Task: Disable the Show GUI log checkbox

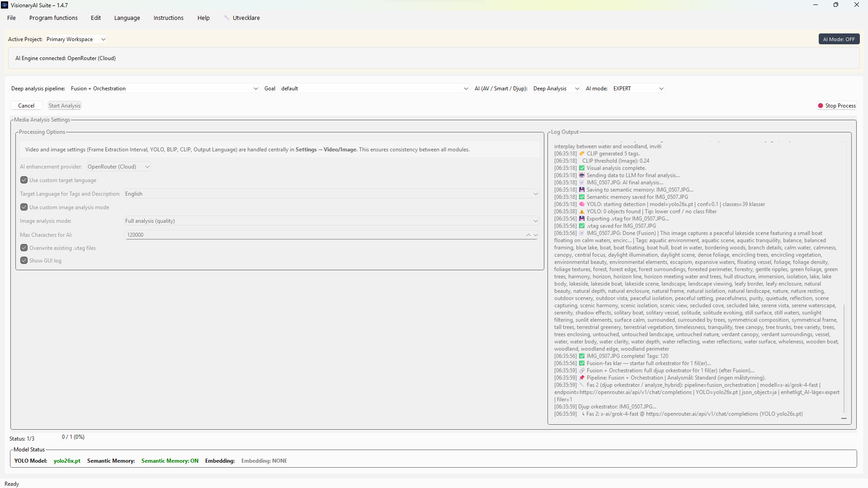Action: pos(24,261)
